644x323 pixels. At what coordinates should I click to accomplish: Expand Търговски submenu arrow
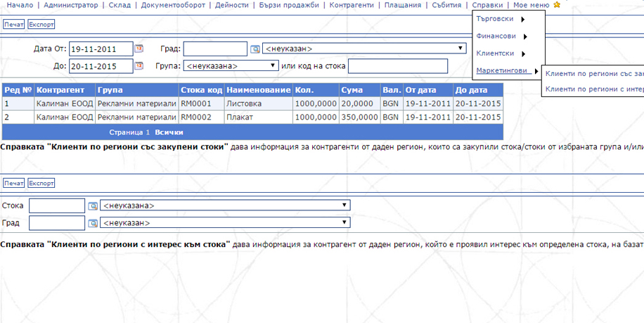(522, 19)
